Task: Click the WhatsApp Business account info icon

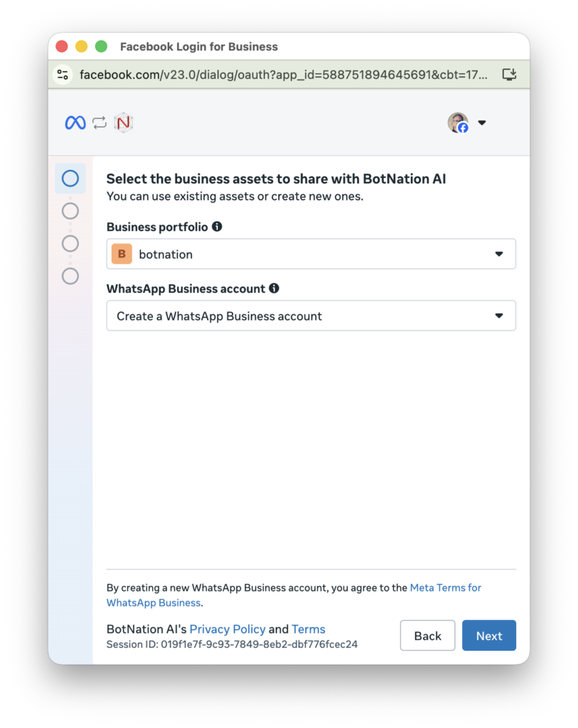Action: pyautogui.click(x=274, y=289)
